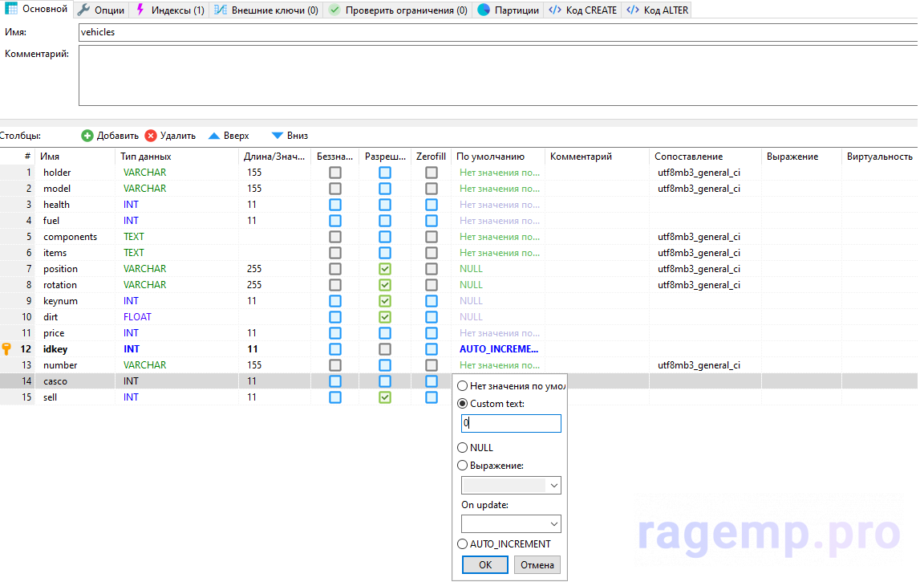
Task: Open the On update dropdown
Action: pyautogui.click(x=511, y=523)
